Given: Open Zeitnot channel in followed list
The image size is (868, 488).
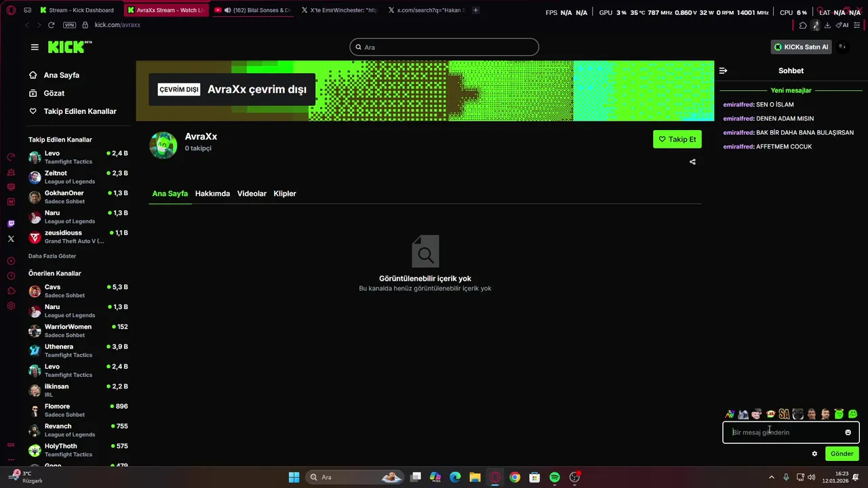Looking at the screenshot, I should click(78, 177).
